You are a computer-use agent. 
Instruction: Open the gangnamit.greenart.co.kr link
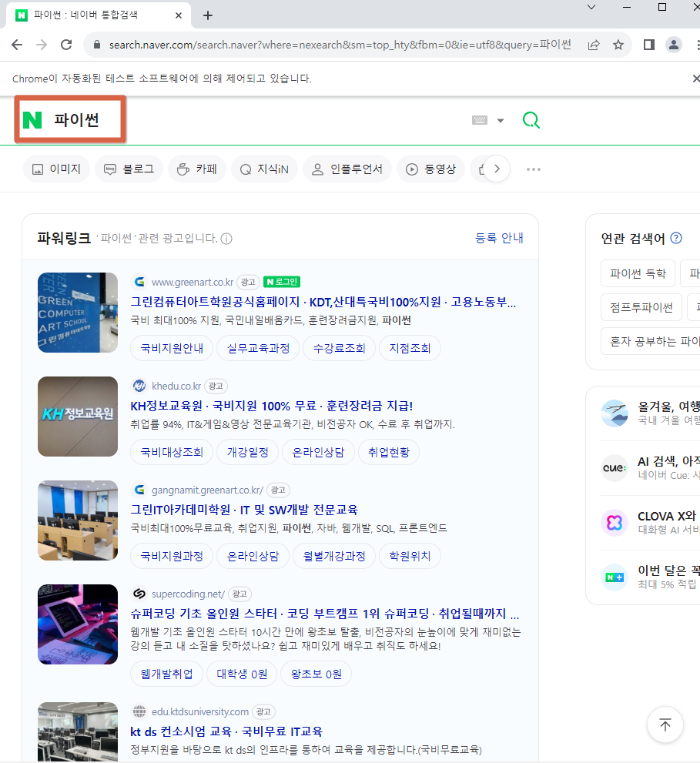(207, 490)
